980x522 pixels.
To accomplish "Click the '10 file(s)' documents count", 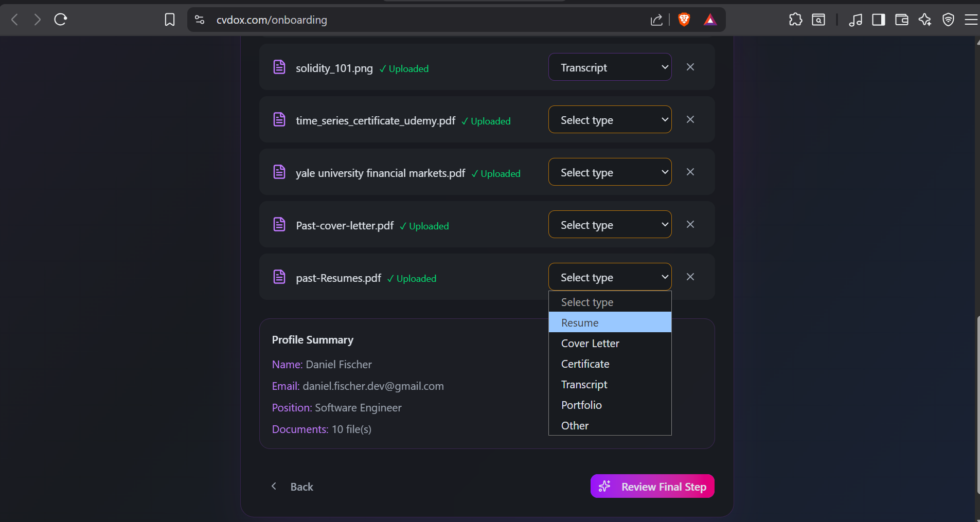I will [x=351, y=429].
